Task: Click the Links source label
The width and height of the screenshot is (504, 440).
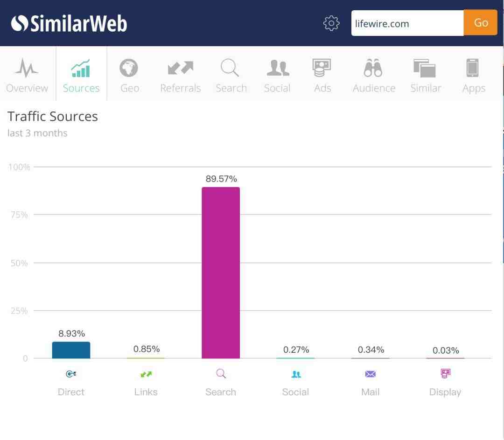Action: point(146,392)
